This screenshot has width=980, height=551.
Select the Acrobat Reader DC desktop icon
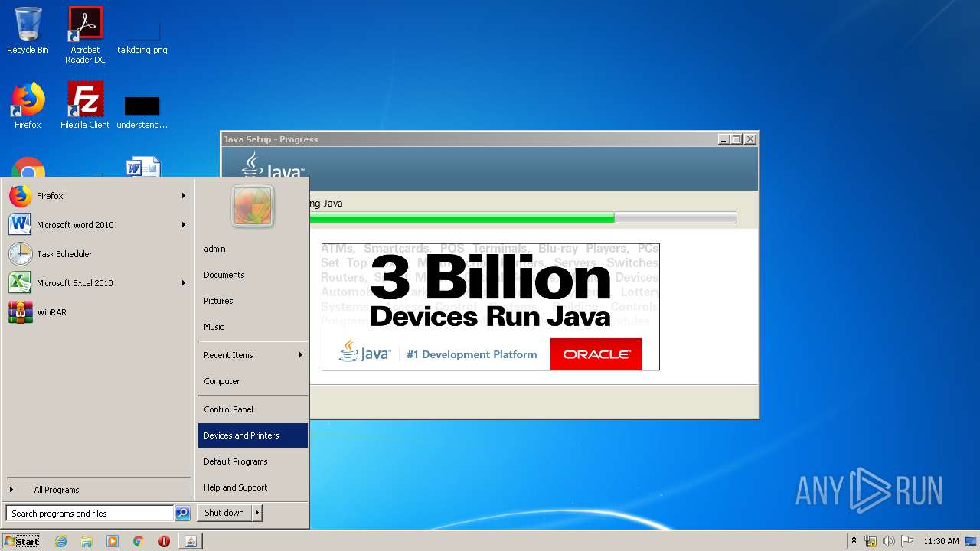click(x=85, y=35)
